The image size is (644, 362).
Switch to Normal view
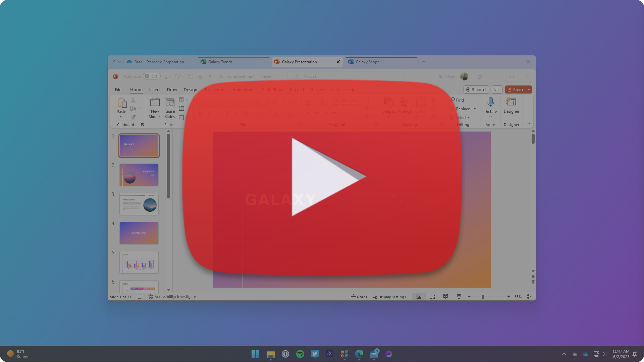419,297
